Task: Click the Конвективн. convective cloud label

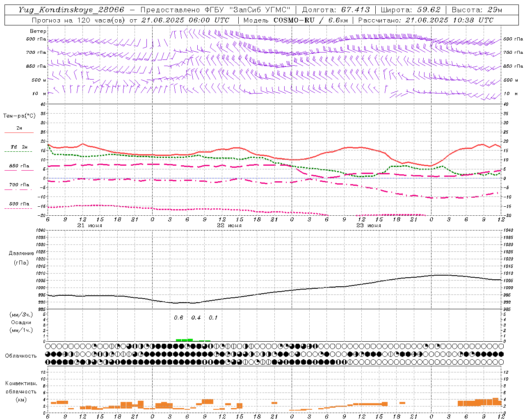Action: 21,383
